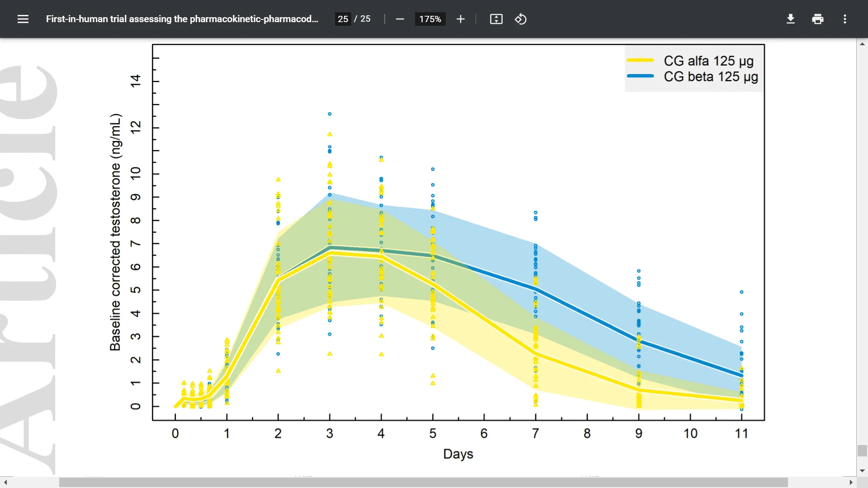
Task: Click the horizontal scrollbar left arrow
Action: tap(5, 482)
